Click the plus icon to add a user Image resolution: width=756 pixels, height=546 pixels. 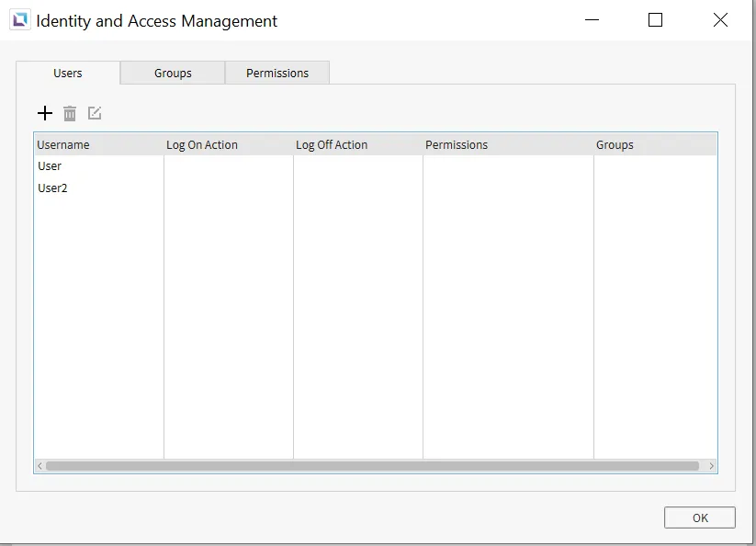point(45,113)
